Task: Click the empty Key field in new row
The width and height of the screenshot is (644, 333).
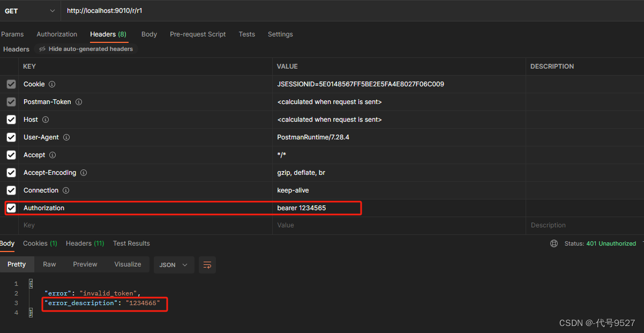Action: [145, 225]
